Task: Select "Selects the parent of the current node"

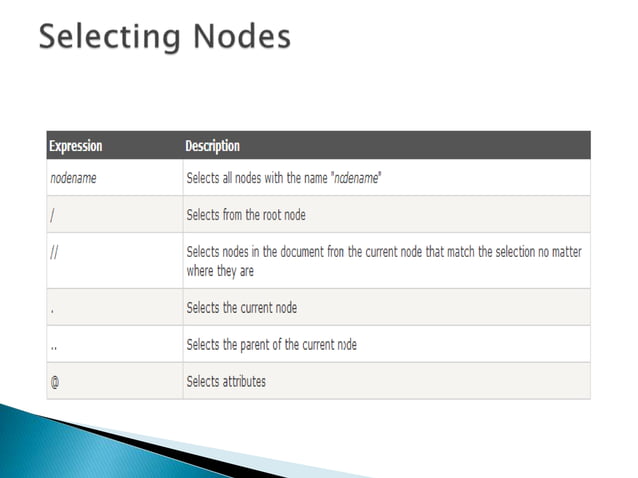Action: [271, 345]
